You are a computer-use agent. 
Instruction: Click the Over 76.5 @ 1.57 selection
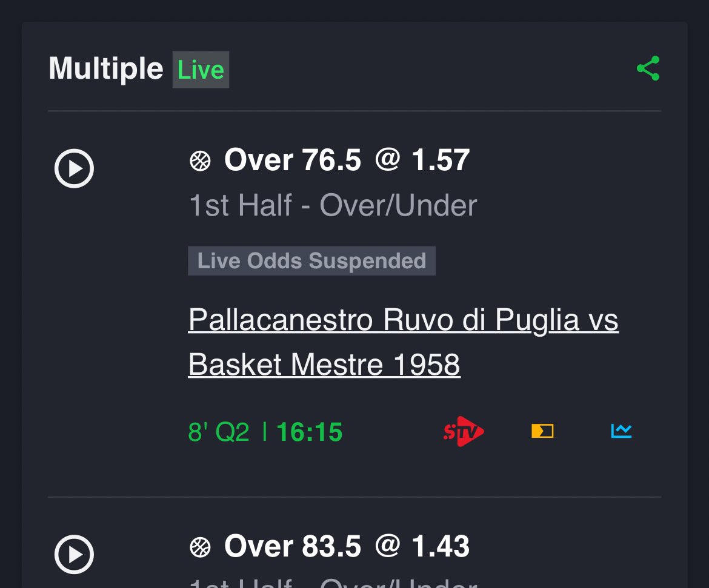point(347,160)
